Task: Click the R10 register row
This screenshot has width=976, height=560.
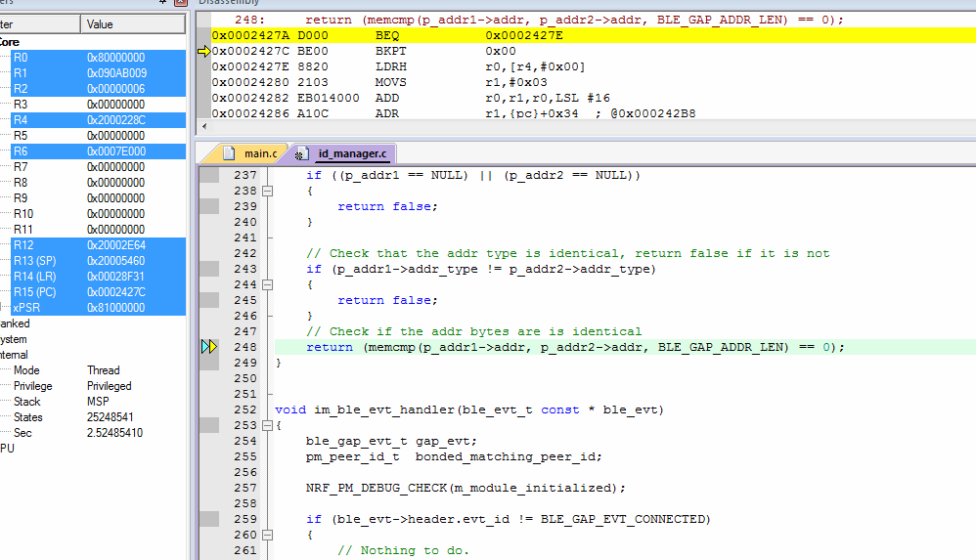Action: point(99,213)
